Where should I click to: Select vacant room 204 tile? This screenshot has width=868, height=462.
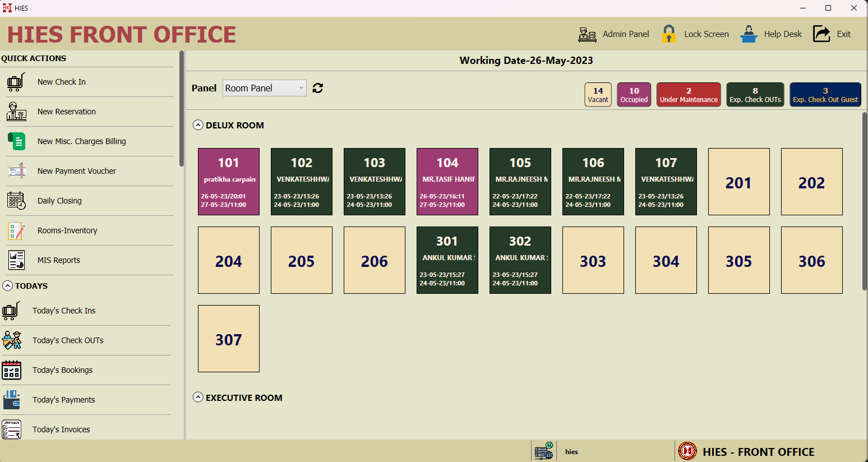click(229, 260)
